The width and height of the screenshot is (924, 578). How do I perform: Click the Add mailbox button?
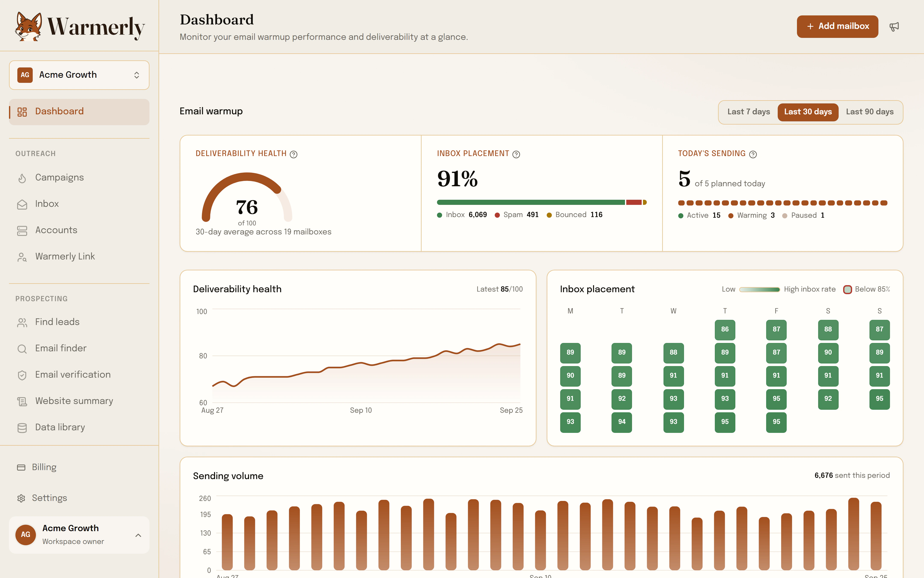[837, 26]
